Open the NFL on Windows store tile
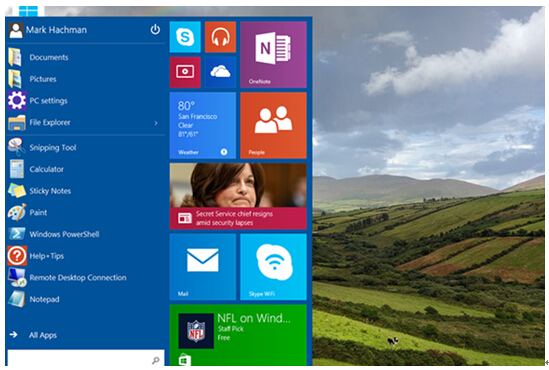Image resolution: width=549 pixels, height=370 pixels. [238, 335]
